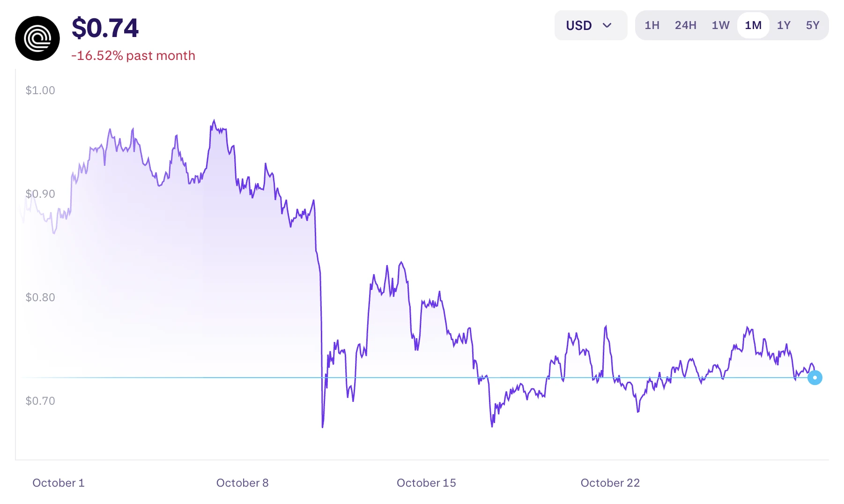Click the $0.70 price axis label
844x504 pixels.
[x=40, y=401]
